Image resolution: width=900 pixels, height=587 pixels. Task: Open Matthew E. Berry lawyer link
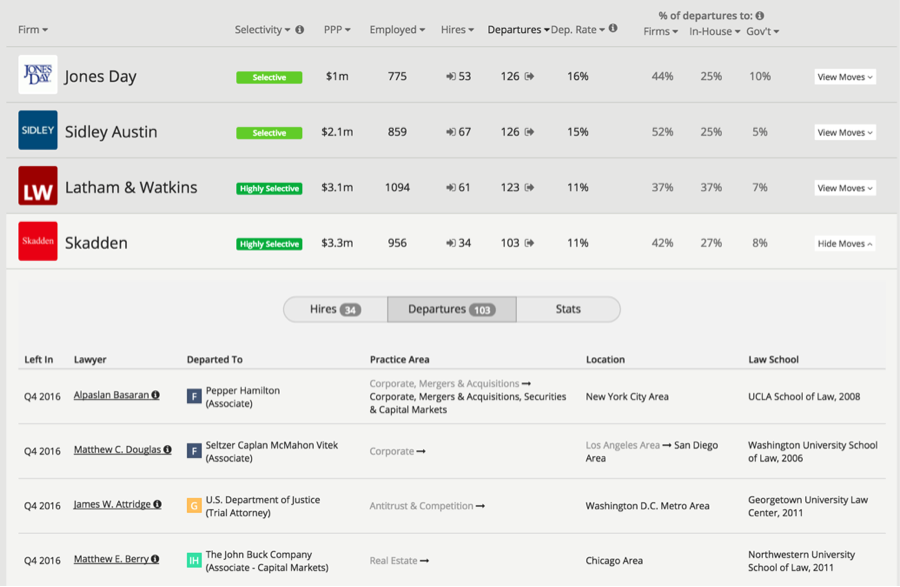(x=111, y=559)
